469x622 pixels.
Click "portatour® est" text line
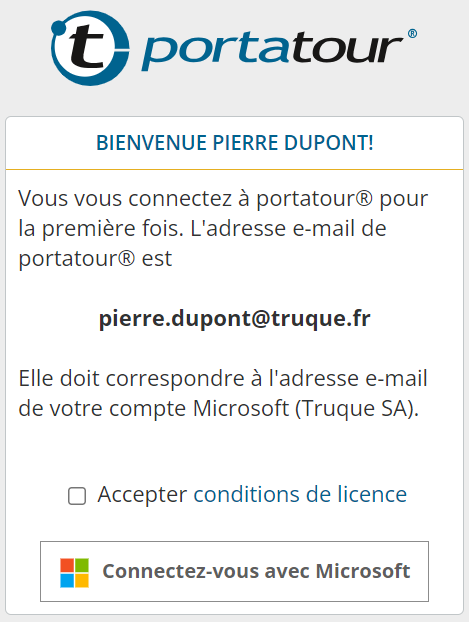(95, 259)
